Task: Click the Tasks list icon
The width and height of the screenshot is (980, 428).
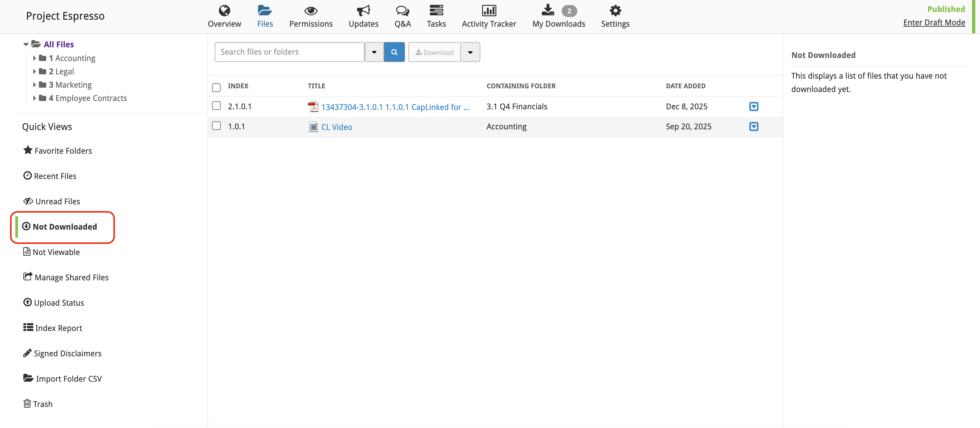Action: click(x=436, y=10)
